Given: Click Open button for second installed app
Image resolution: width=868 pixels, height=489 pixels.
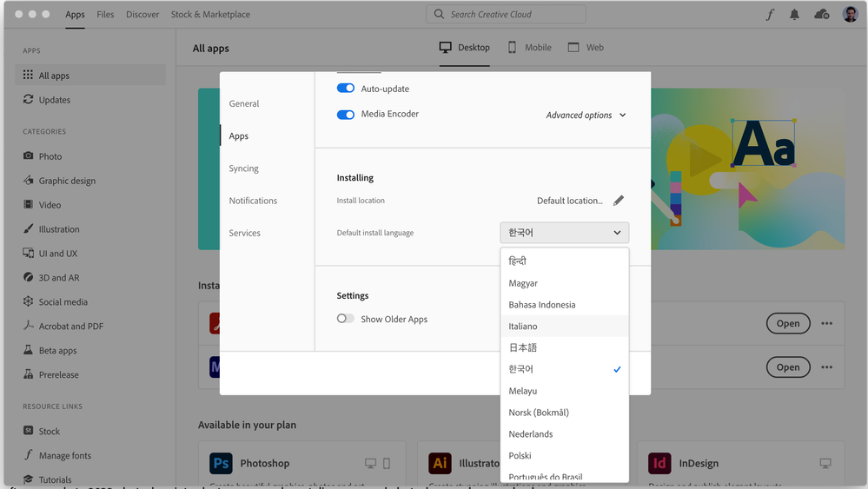Looking at the screenshot, I should coord(788,367).
